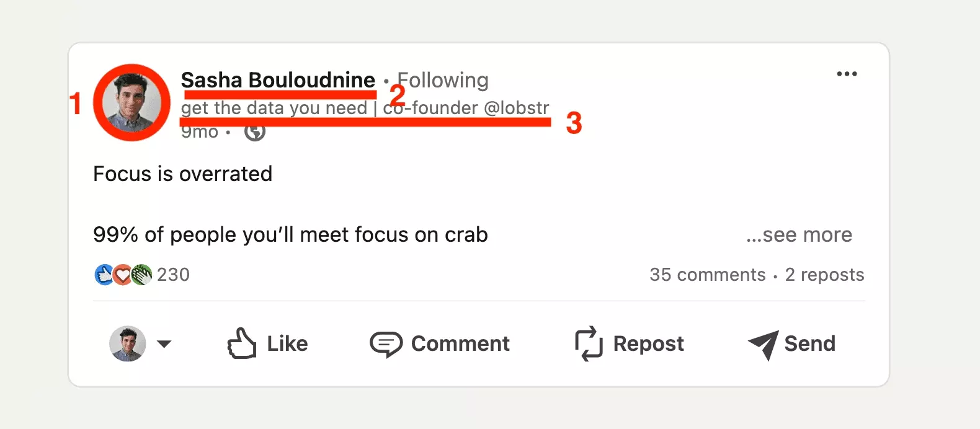Click the 9mo post timestamp

(x=198, y=131)
